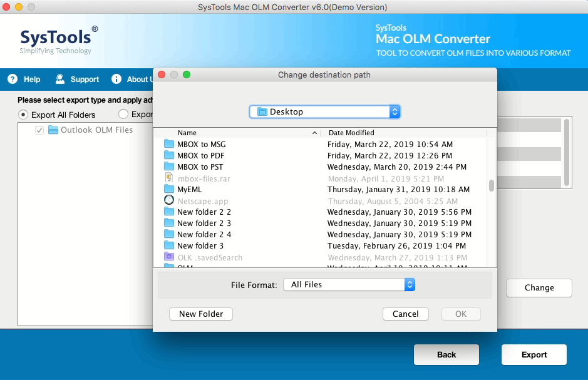Click the Cancel button in dialog
This screenshot has height=380, width=588.
[x=405, y=314]
